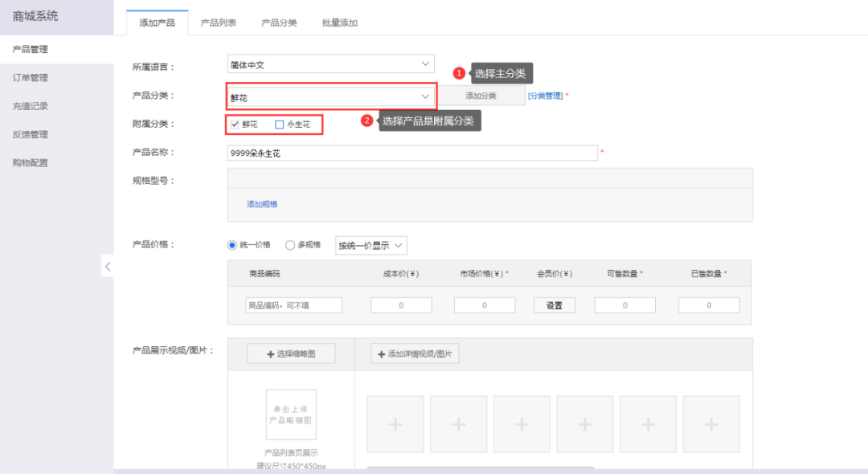Image resolution: width=868 pixels, height=474 pixels.
Task: Open the 所属语言 简体中文 dropdown
Action: 330,64
